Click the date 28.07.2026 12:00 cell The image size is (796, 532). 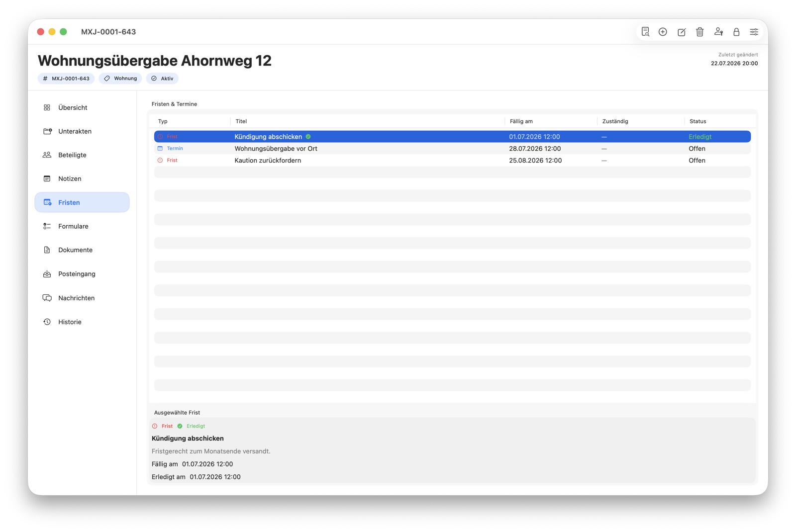[535, 149]
